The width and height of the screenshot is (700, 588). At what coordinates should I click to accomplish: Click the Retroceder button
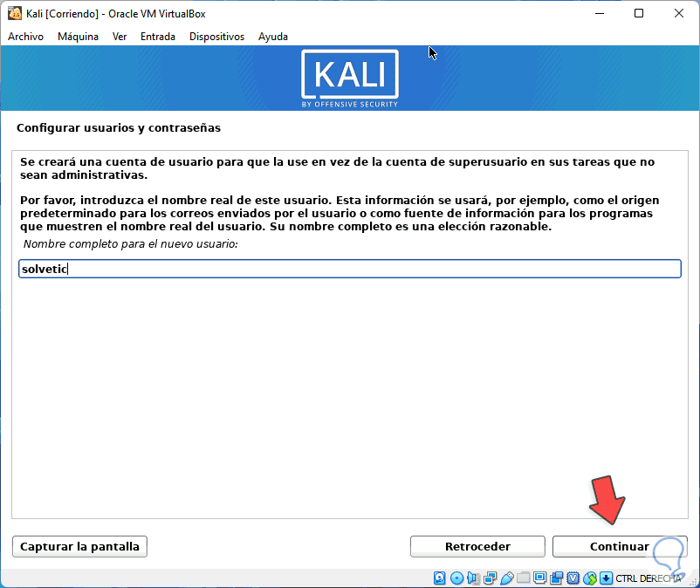pos(477,546)
